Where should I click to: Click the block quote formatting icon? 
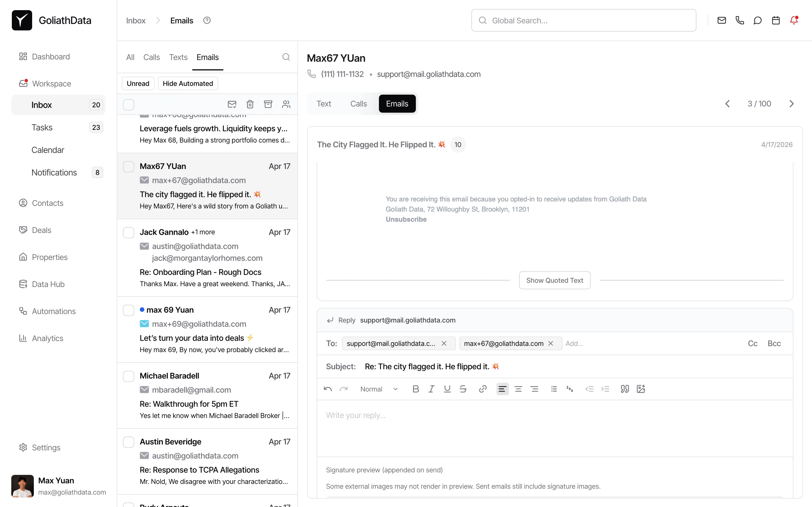[625, 389]
